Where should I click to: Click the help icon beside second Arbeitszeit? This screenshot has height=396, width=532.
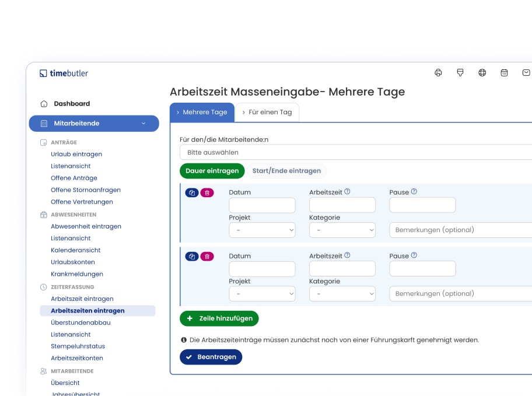tap(347, 255)
